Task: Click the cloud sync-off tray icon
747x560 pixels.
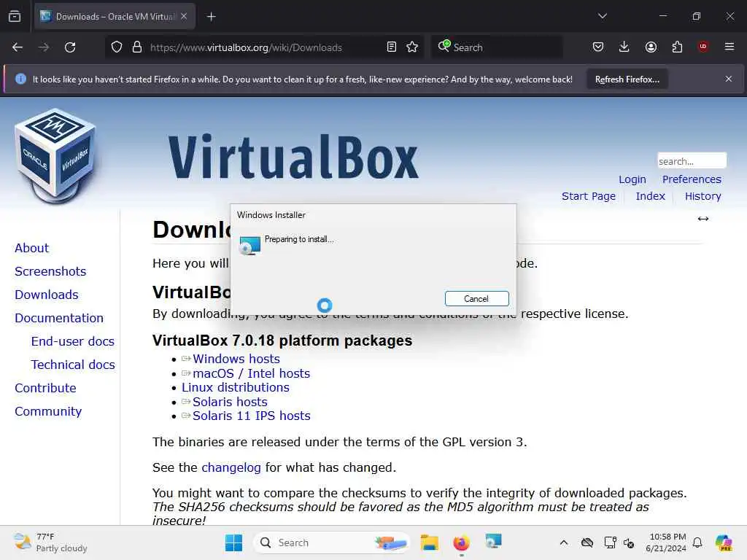Action: [587, 542]
